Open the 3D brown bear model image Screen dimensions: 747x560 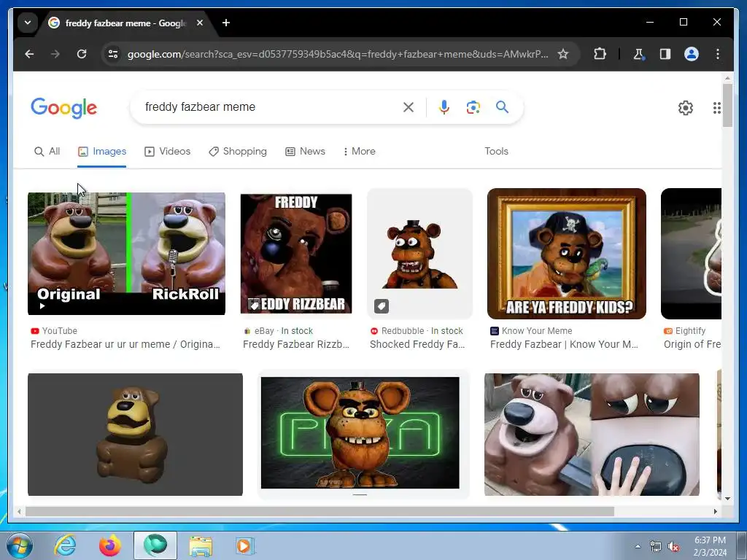(135, 435)
